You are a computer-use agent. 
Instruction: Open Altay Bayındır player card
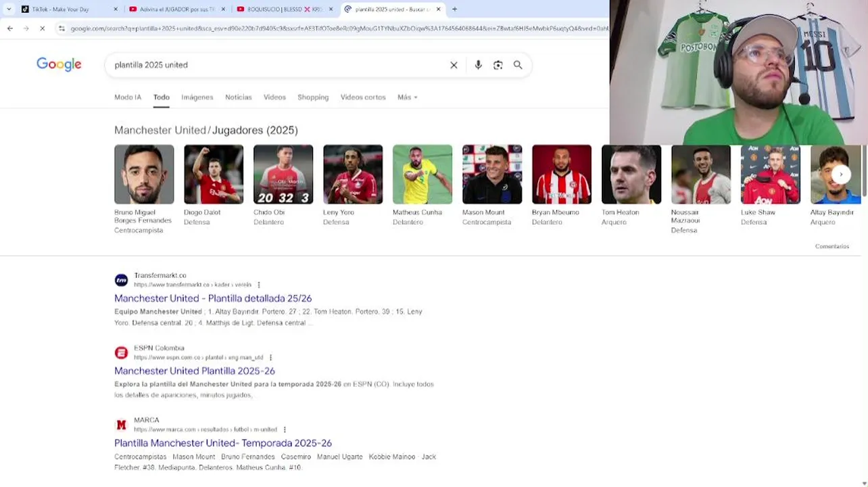point(836,185)
